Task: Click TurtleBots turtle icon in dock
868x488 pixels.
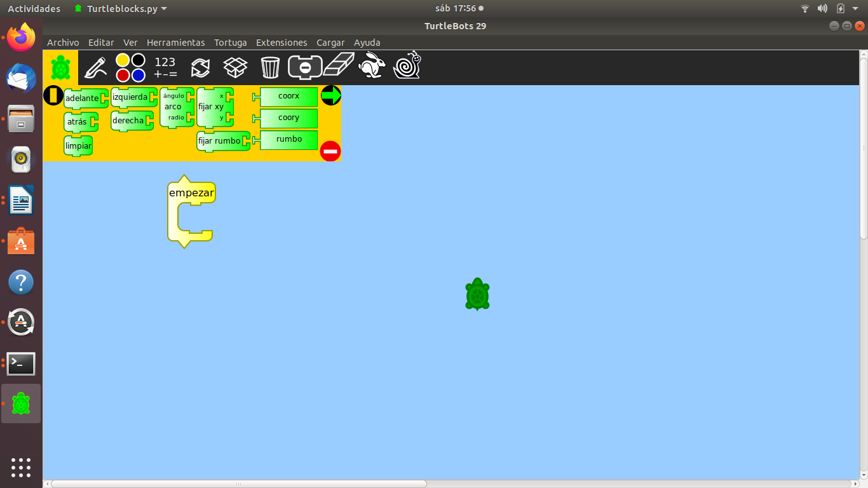Action: pyautogui.click(x=21, y=403)
